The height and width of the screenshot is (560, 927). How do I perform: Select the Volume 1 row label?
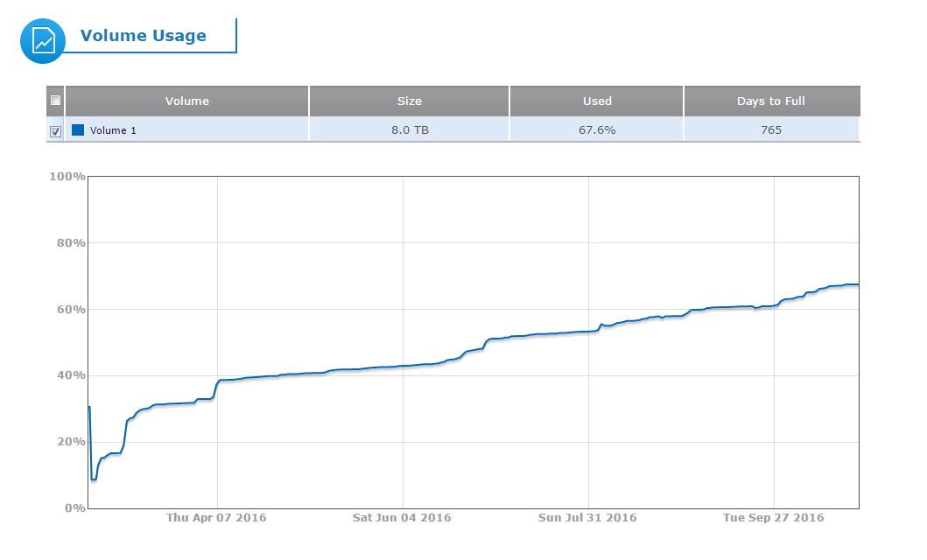point(114,130)
